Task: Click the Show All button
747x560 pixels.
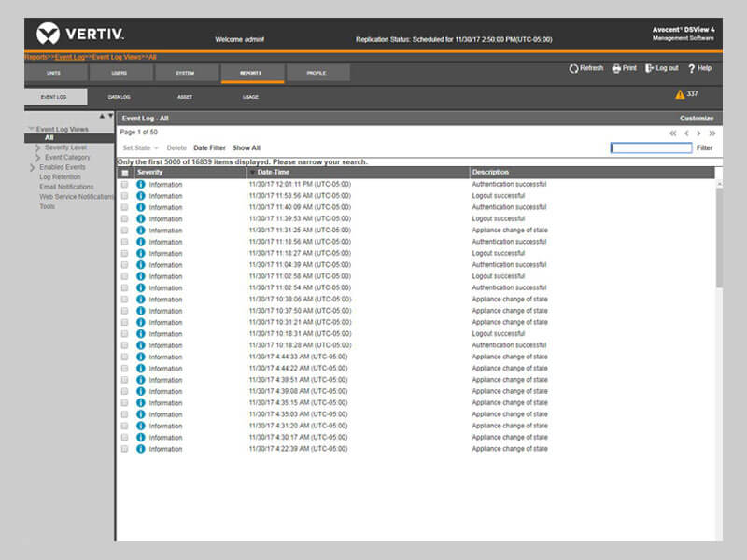Action: [246, 147]
